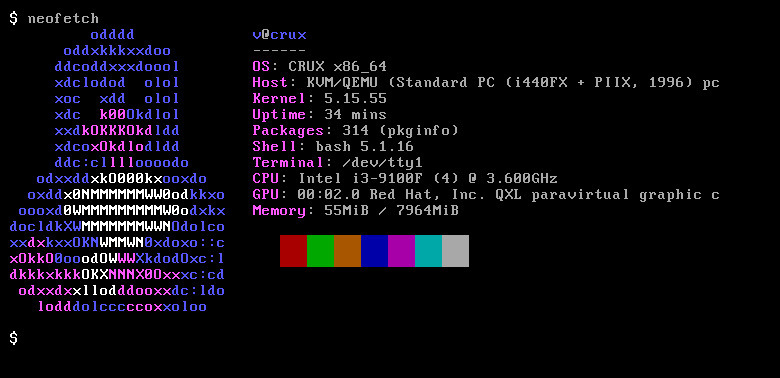Click the cyan color block

428,251
